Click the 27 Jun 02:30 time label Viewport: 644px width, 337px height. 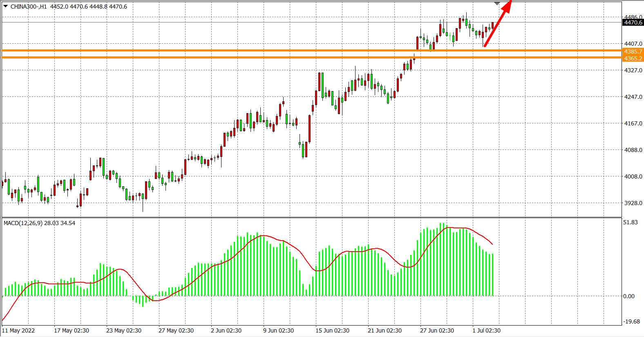tap(437, 330)
